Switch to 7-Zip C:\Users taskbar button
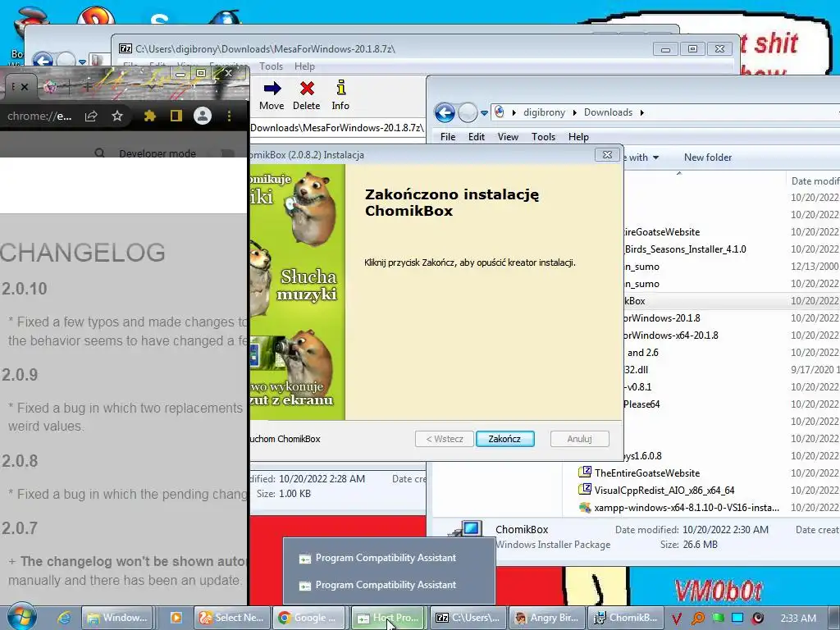Screen dimensions: 840x630 (x=468, y=618)
